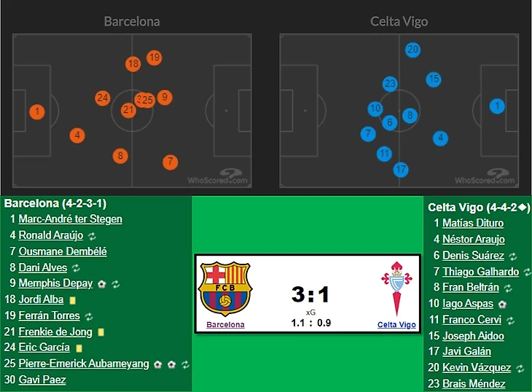Click yellow card icon beside Jordi Alba
Image resolution: width=532 pixels, height=392 pixels.
[x=72, y=299]
